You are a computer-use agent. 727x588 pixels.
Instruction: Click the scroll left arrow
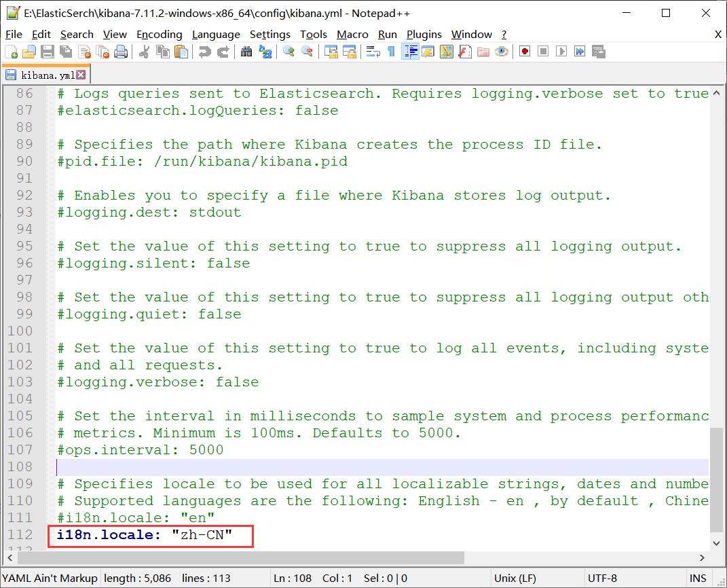[x=10, y=557]
